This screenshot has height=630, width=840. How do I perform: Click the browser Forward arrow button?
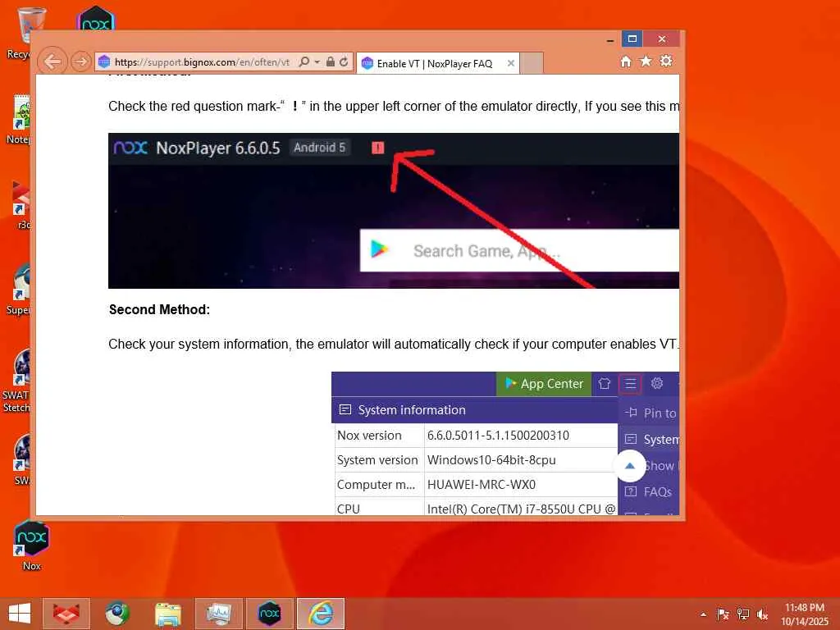pyautogui.click(x=81, y=62)
